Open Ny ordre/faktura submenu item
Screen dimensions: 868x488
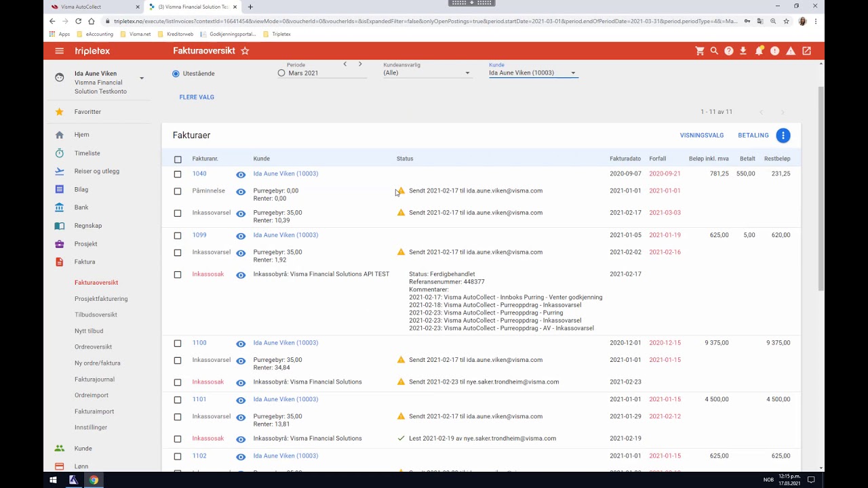pyautogui.click(x=98, y=363)
